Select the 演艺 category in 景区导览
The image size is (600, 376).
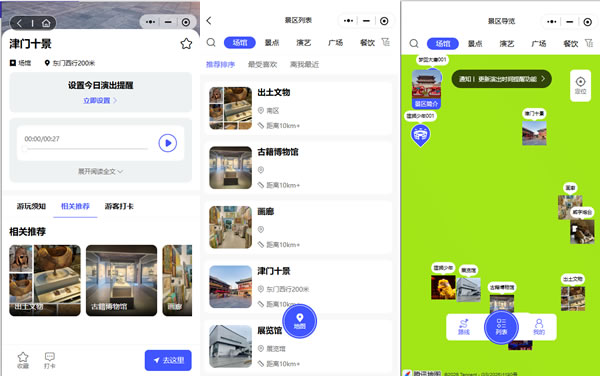(x=507, y=44)
